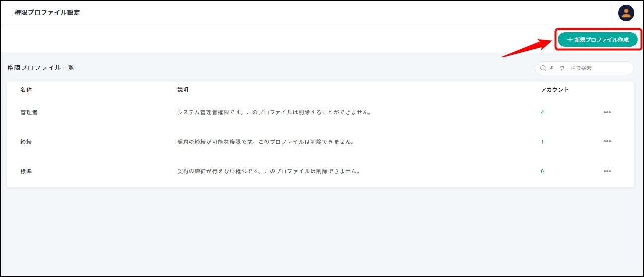Click the 名称 column header

tap(26, 90)
